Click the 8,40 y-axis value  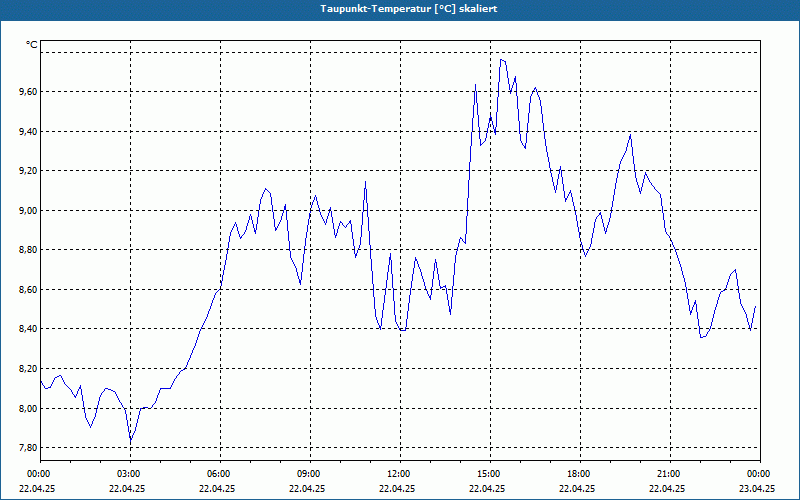point(28,329)
